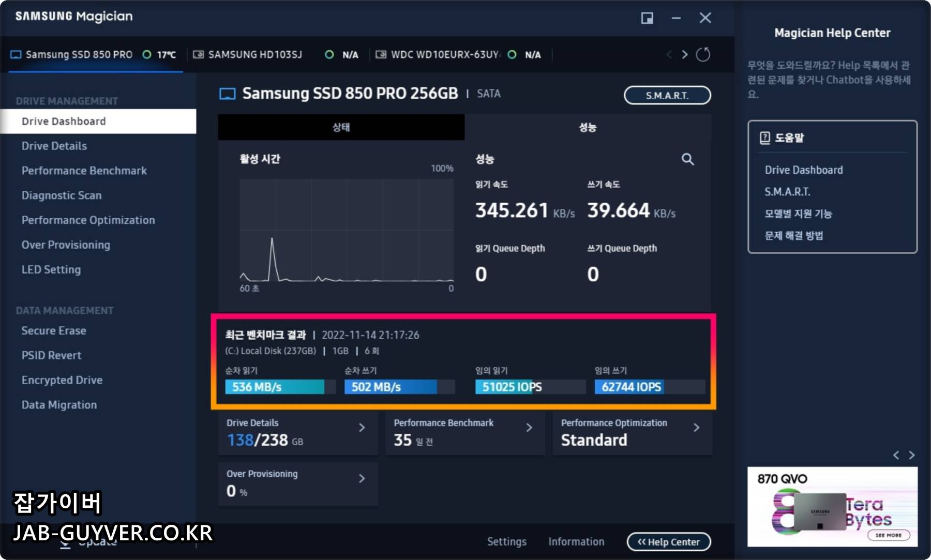Switch to the 성능 tab
Viewport: 931px width, 560px height.
pos(587,127)
